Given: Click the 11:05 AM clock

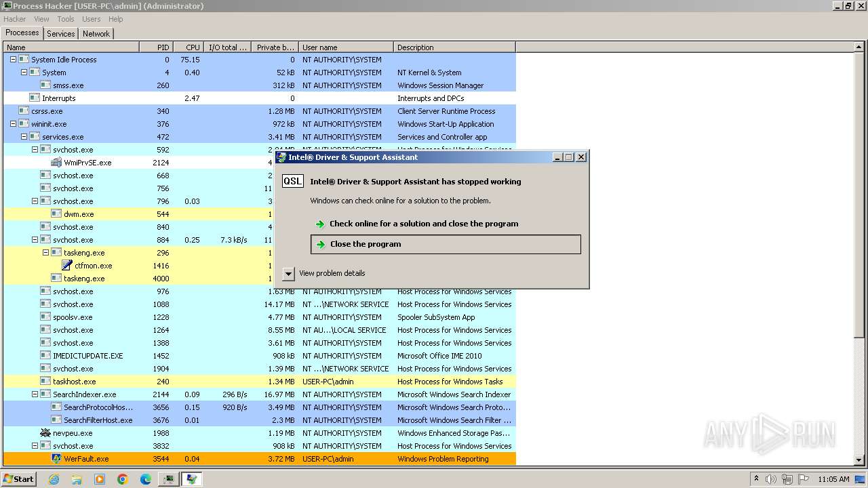Looking at the screenshot, I should (833, 479).
